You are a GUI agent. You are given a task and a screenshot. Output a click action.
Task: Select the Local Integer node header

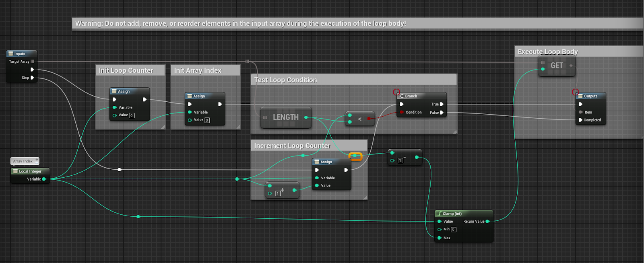tap(30, 171)
